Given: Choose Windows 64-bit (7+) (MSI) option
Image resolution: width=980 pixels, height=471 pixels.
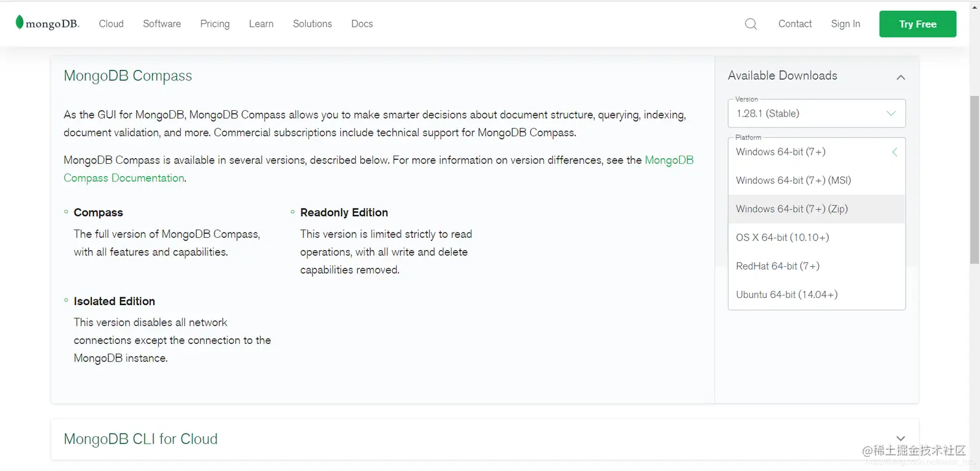Looking at the screenshot, I should pos(817,181).
